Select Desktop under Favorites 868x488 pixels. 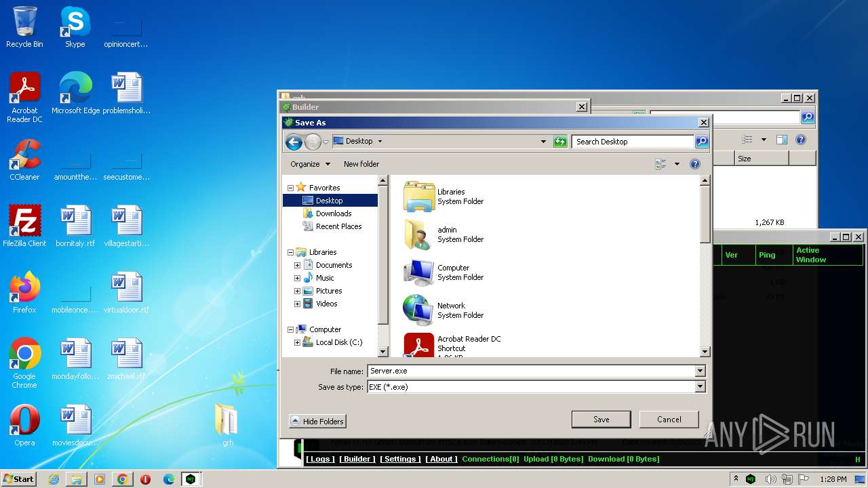coord(330,201)
